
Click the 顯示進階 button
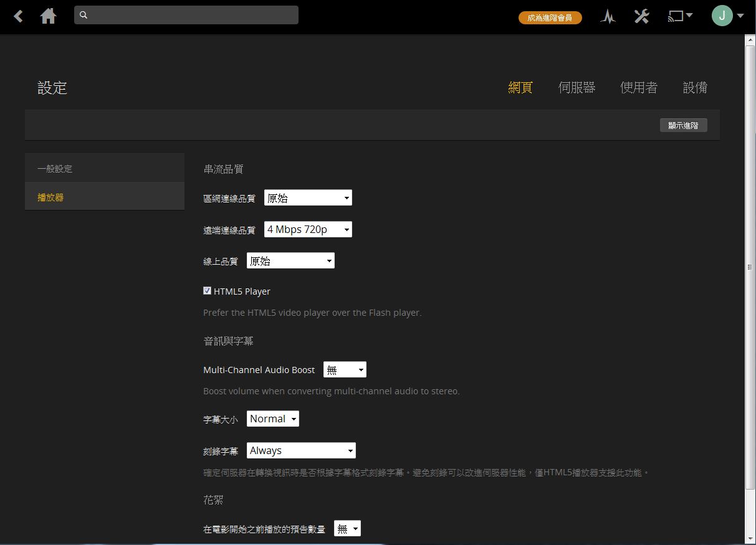click(x=683, y=125)
